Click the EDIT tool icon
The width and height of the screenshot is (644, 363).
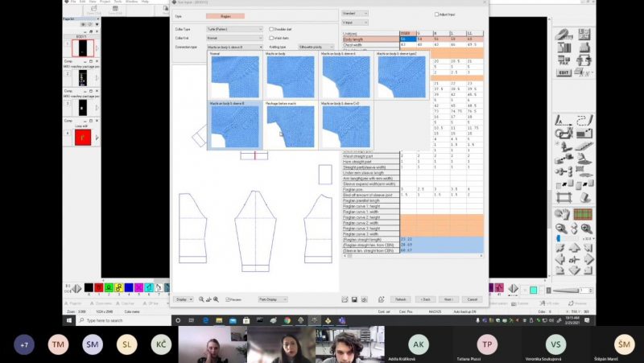click(x=563, y=72)
